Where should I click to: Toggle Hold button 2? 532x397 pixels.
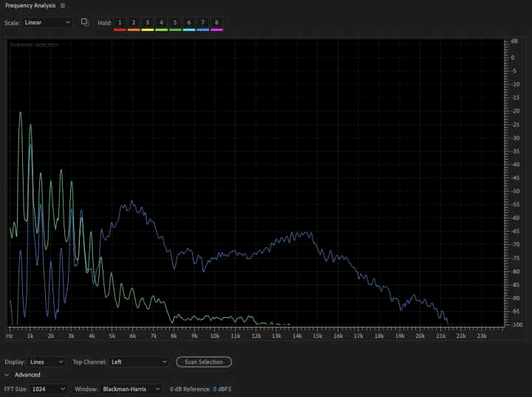(x=134, y=23)
